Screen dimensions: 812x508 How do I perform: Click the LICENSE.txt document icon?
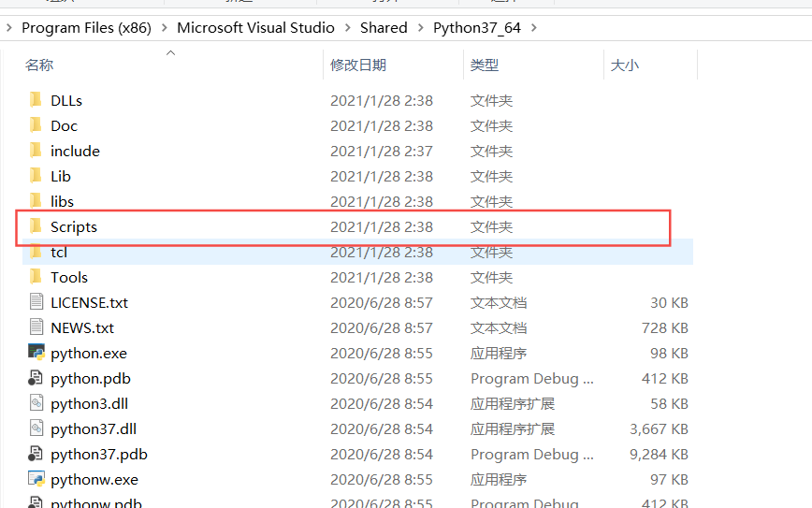coord(36,302)
